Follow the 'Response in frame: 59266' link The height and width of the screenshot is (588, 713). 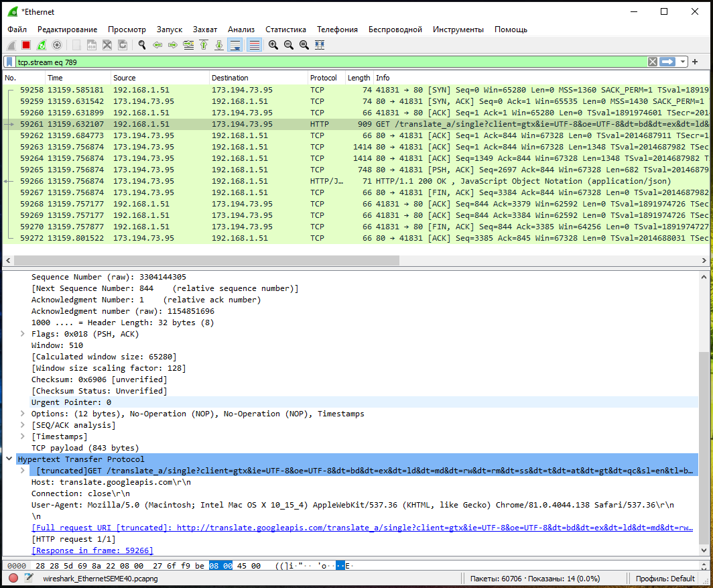coord(92,550)
